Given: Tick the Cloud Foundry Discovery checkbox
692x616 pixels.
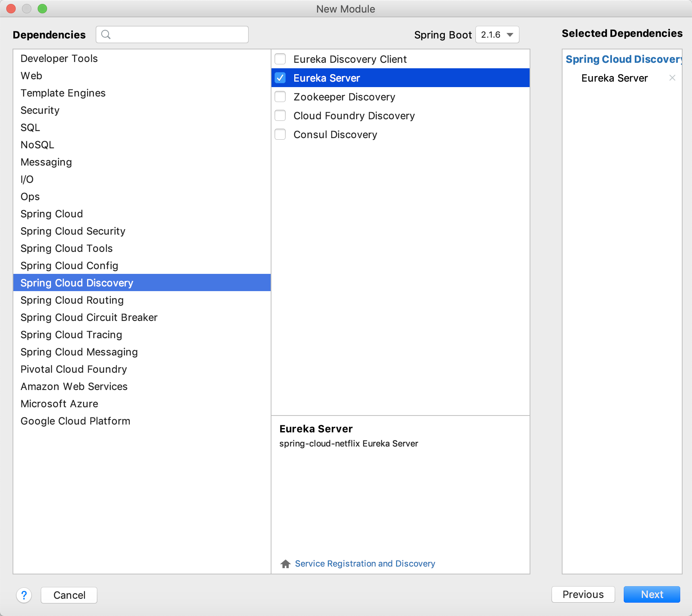Looking at the screenshot, I should point(280,115).
